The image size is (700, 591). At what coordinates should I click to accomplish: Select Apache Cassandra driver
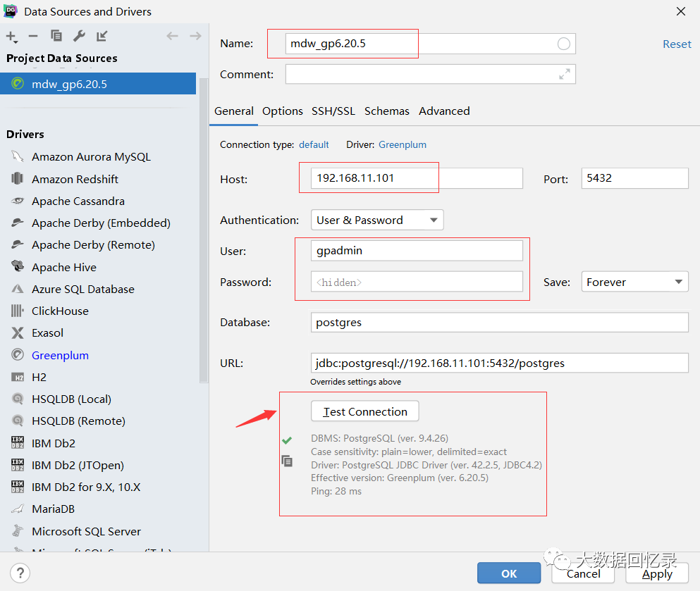point(78,201)
